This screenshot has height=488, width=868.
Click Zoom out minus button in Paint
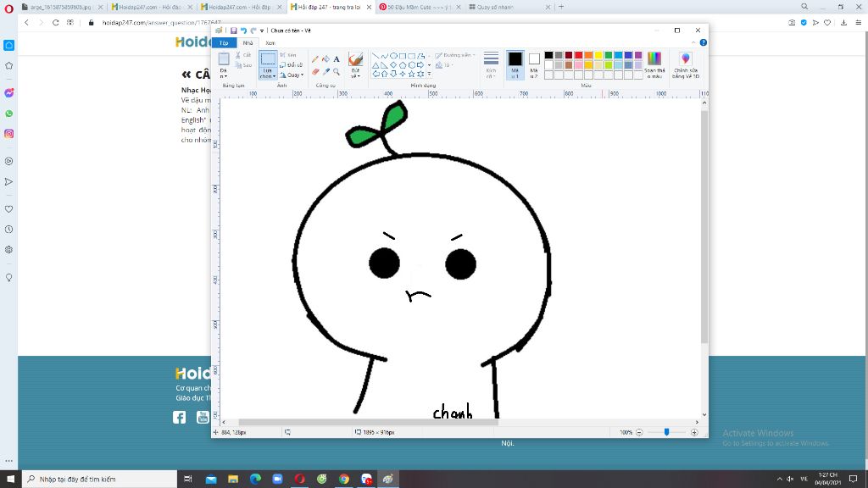tap(639, 432)
